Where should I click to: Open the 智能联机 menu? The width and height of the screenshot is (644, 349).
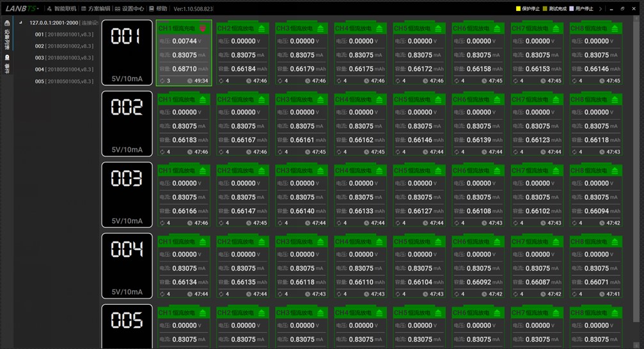tap(61, 9)
